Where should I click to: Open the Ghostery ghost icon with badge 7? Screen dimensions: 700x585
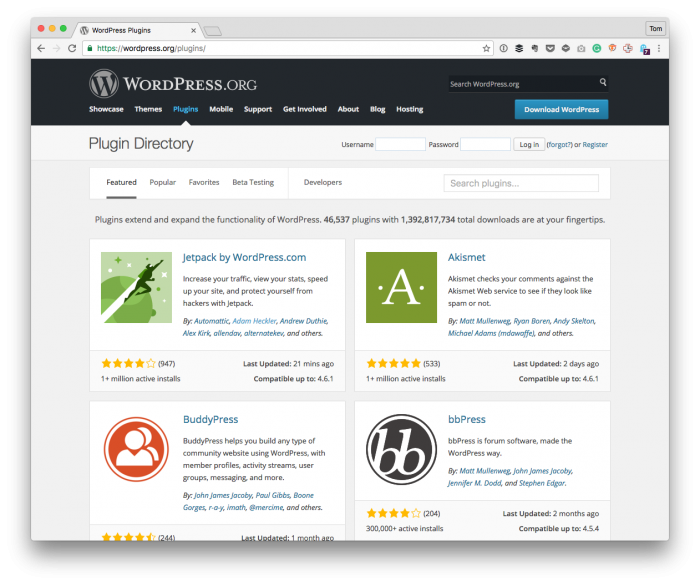click(644, 49)
